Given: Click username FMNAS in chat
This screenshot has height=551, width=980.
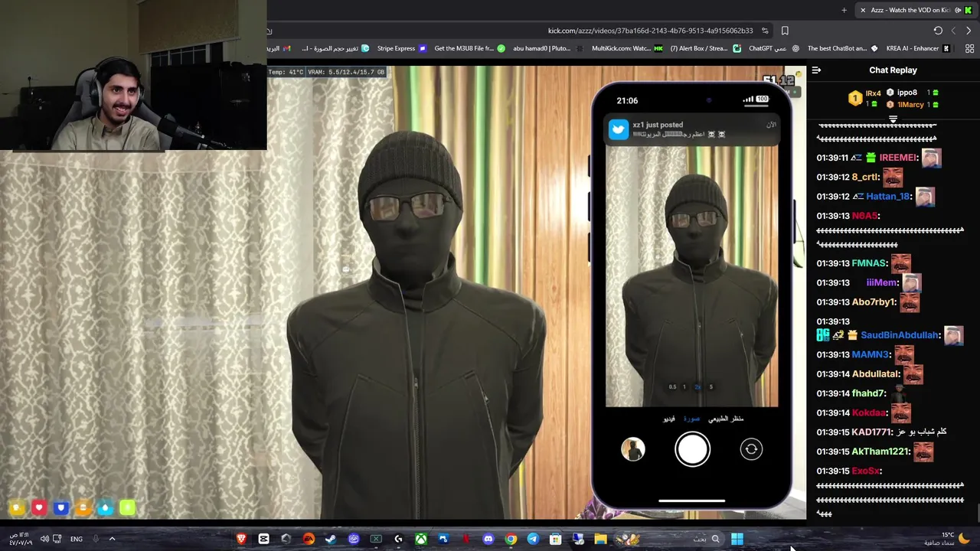Looking at the screenshot, I should [870, 263].
